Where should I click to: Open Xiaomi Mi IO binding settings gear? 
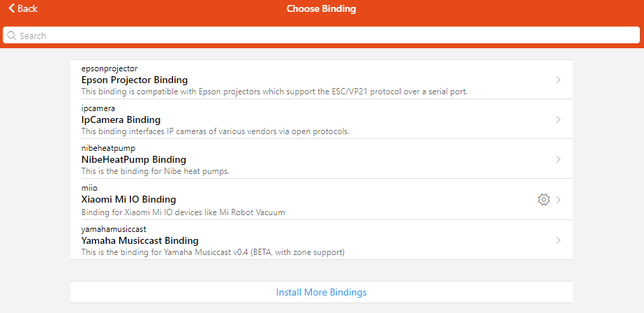pyautogui.click(x=544, y=200)
